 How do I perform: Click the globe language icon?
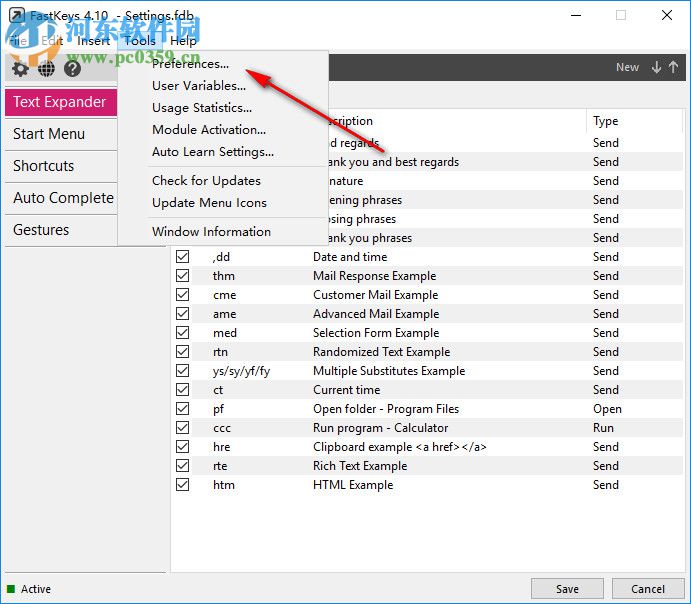coord(46,69)
